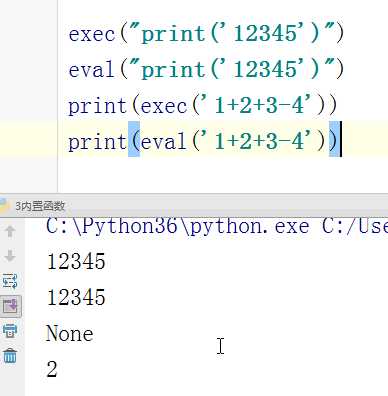Toggle scroll to end icon
This screenshot has height=396, width=388.
point(11,306)
